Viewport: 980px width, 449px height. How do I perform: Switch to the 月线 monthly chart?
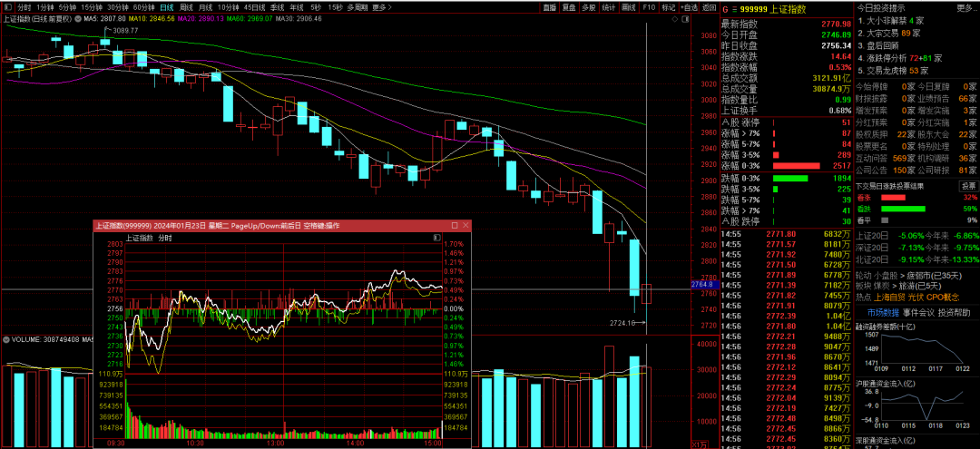tap(206, 7)
